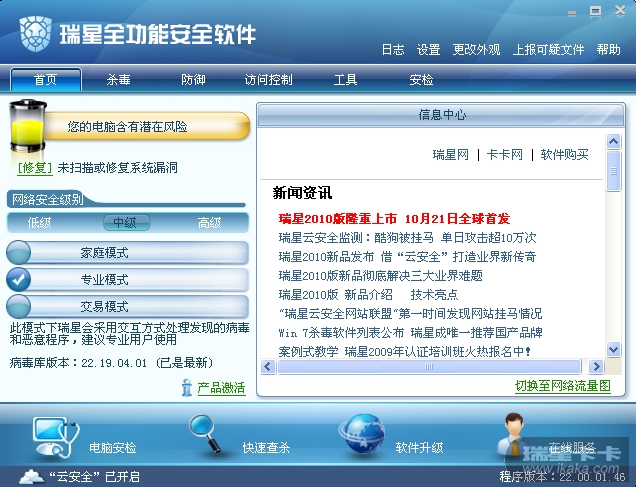This screenshot has height=487, width=636.
Task: Minimize the Rising security window
Action: (x=572, y=13)
